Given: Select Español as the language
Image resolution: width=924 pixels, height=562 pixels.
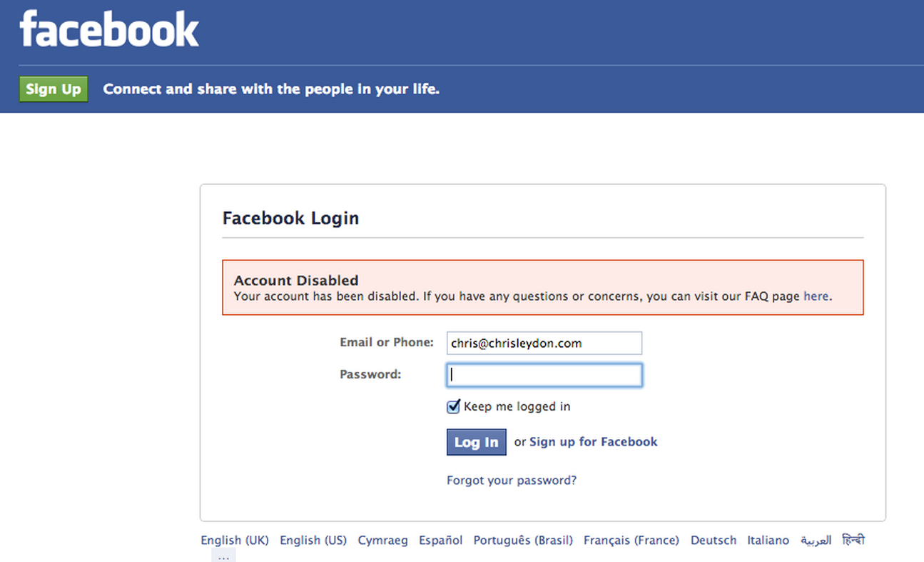Looking at the screenshot, I should 440,541.
